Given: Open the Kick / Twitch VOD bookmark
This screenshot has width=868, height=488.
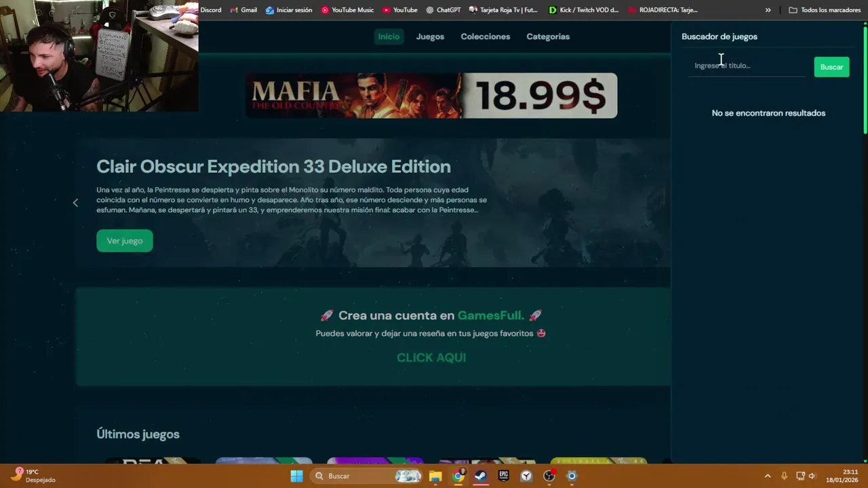Looking at the screenshot, I should point(583,10).
